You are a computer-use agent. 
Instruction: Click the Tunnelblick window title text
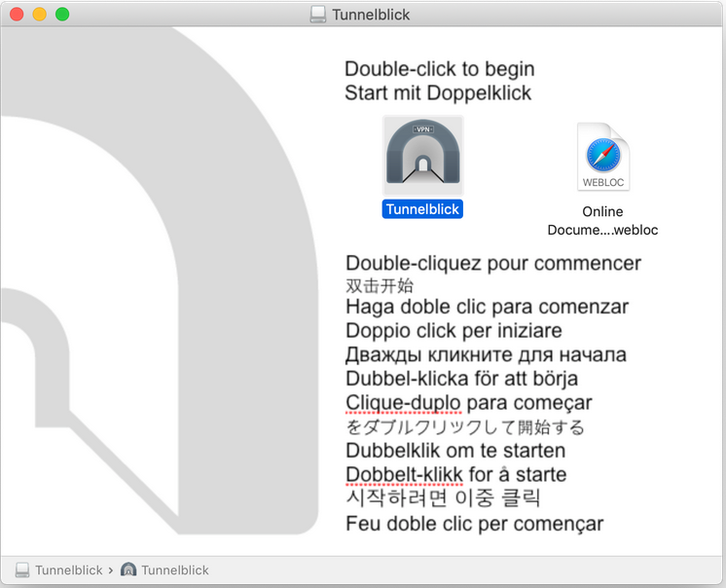(x=371, y=15)
